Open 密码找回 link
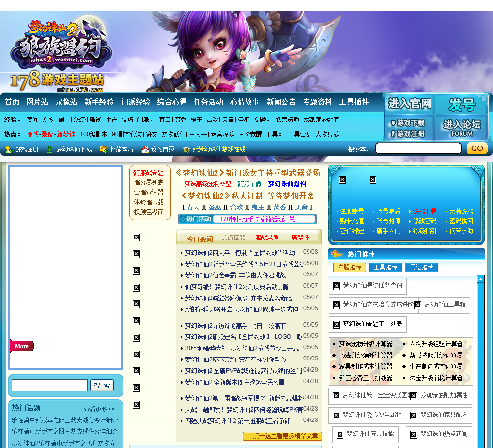493x448 pixels. point(461,221)
